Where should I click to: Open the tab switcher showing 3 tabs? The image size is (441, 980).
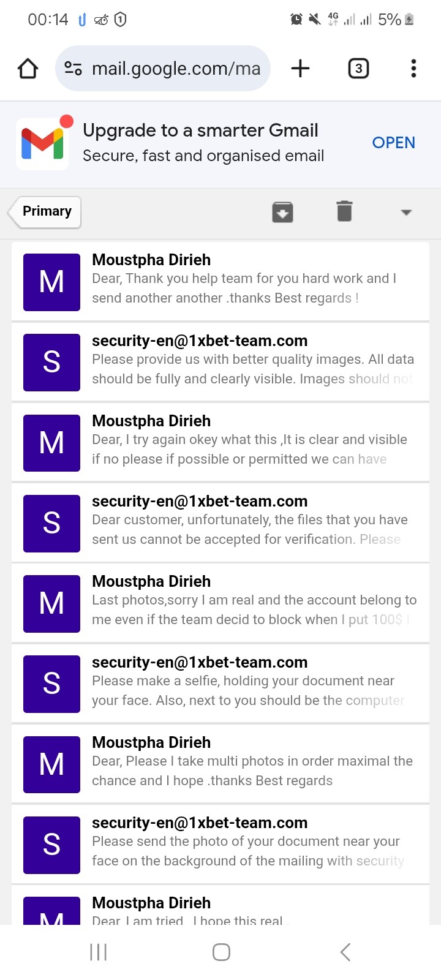[x=358, y=68]
